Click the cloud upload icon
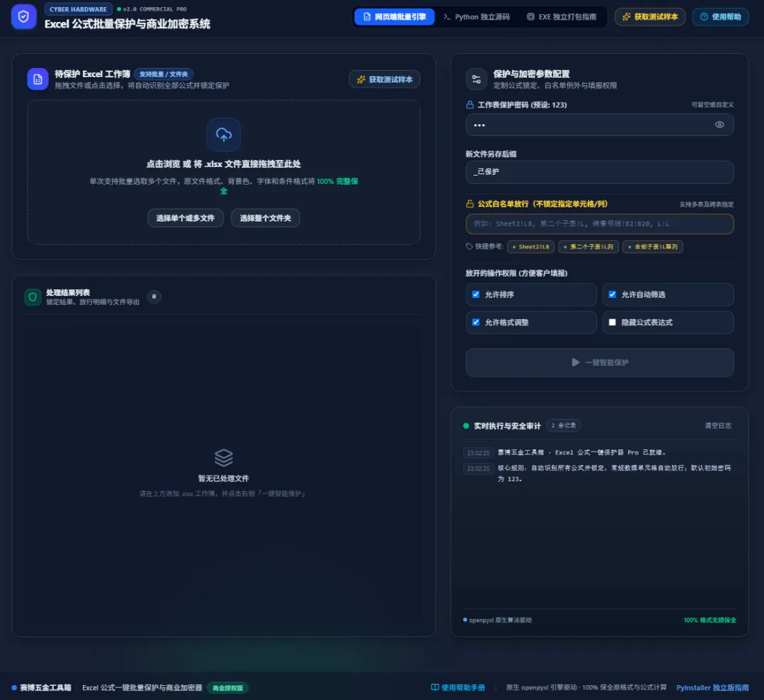Viewport: 764px width, 700px height. 224,134
